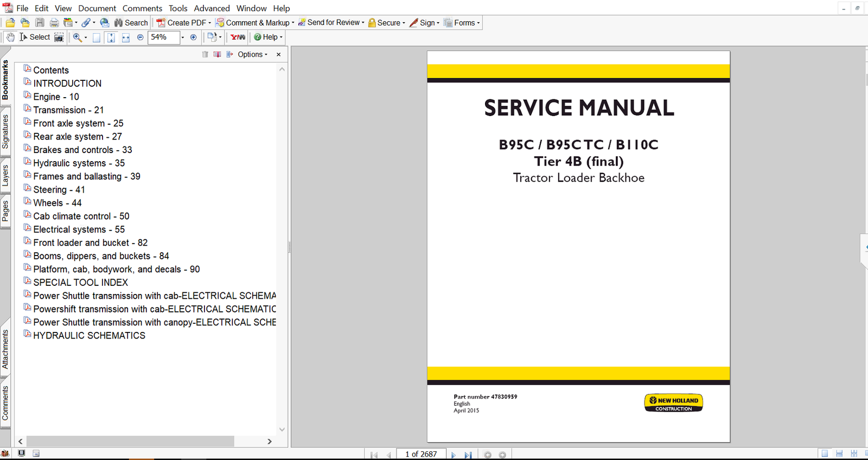Click the bookmarks panel horizontal scrollbar

[130, 442]
